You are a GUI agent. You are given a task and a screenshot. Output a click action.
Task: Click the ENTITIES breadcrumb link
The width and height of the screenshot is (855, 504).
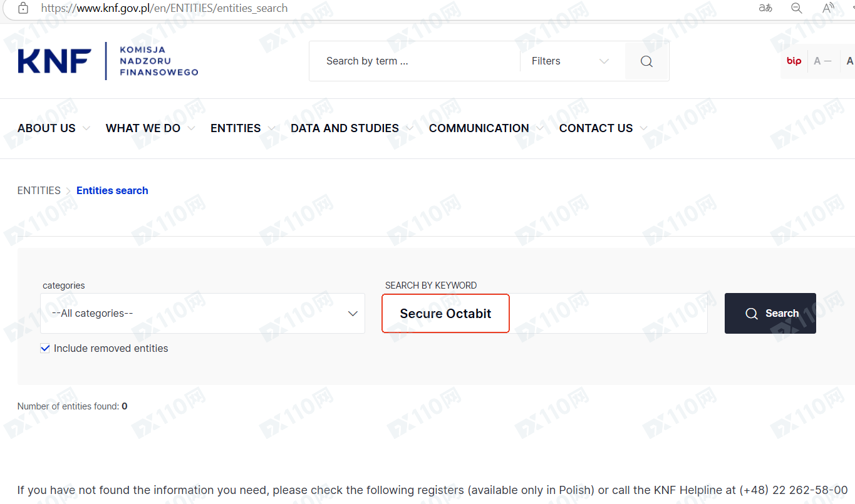39,190
